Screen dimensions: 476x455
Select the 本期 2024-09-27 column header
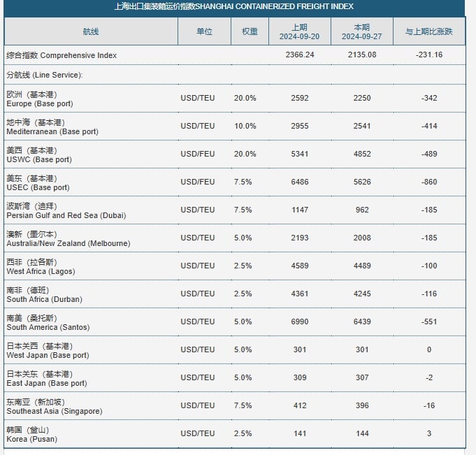pyautogui.click(x=362, y=31)
